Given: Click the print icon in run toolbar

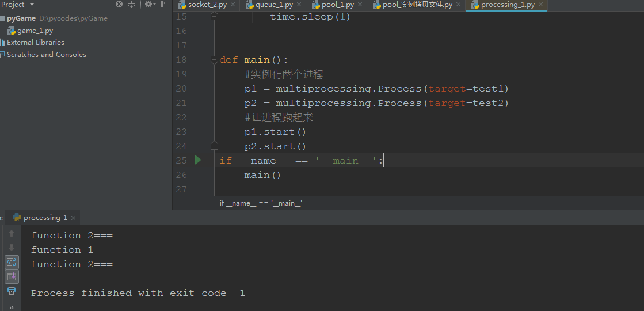Looking at the screenshot, I should coord(12,291).
